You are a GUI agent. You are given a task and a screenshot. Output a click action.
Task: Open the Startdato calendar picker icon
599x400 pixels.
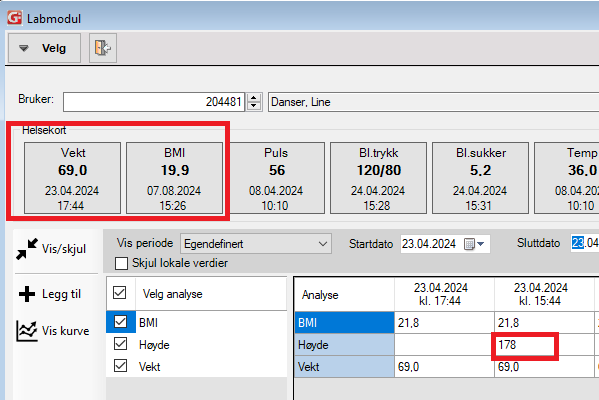[x=474, y=244]
